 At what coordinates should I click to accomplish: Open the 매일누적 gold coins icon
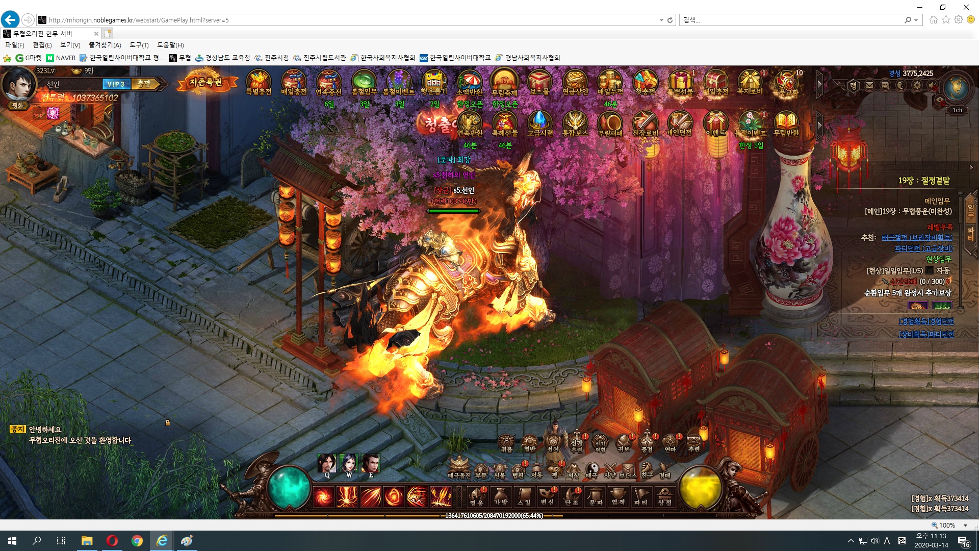[x=610, y=83]
